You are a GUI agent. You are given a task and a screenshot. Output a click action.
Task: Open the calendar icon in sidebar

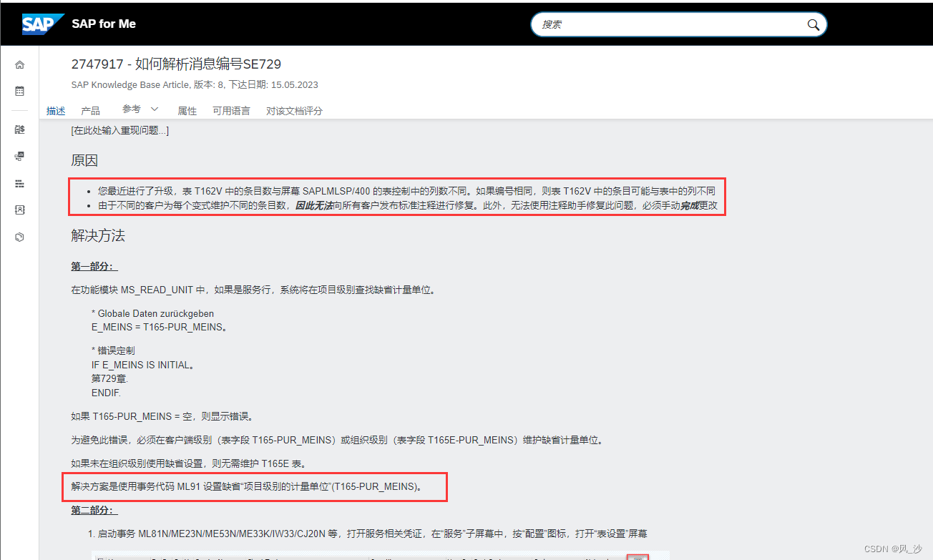coord(19,91)
